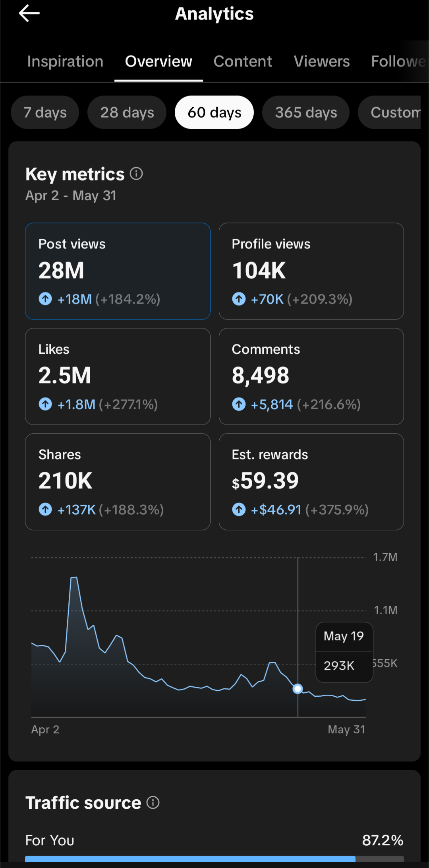The image size is (429, 868).
Task: Click the May 19 chart data point
Action: click(298, 689)
